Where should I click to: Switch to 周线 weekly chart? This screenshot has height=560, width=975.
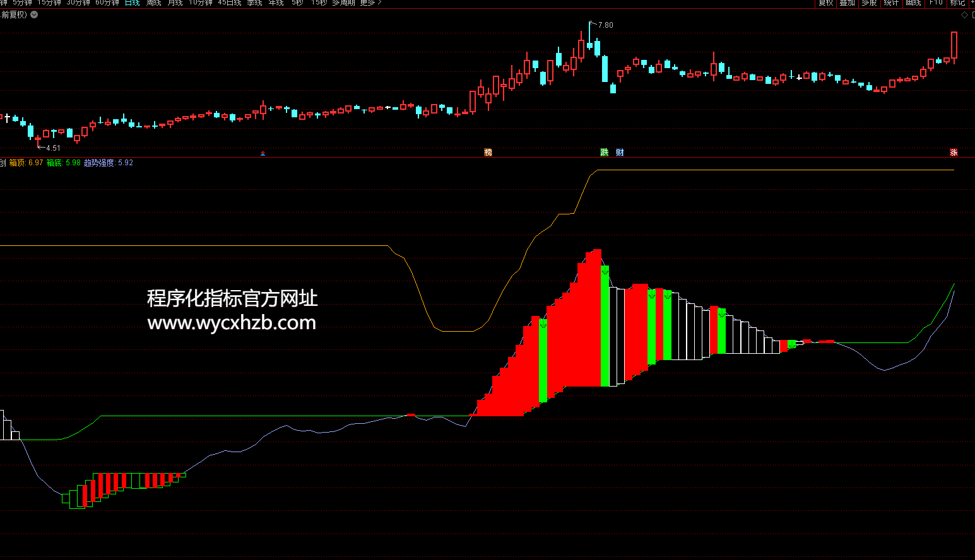click(153, 3)
